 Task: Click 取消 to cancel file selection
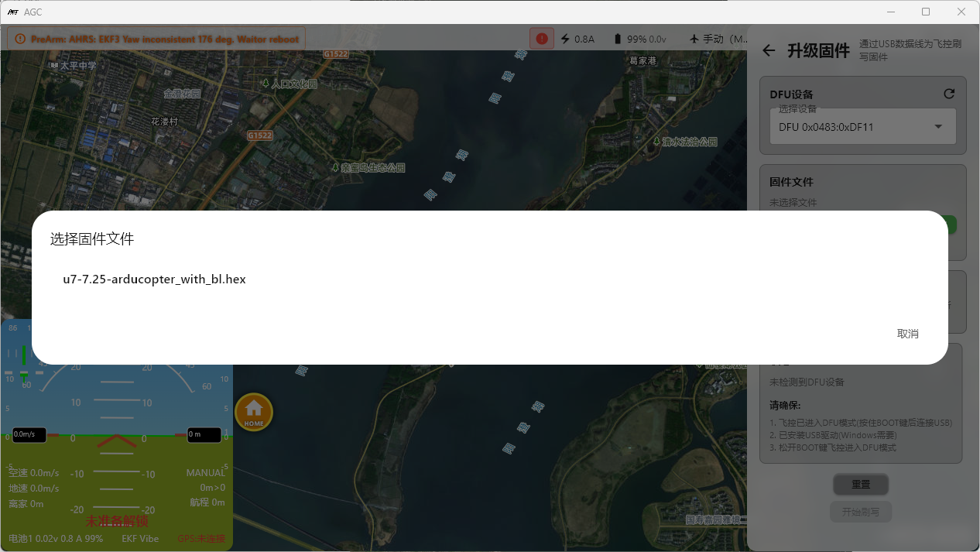907,334
